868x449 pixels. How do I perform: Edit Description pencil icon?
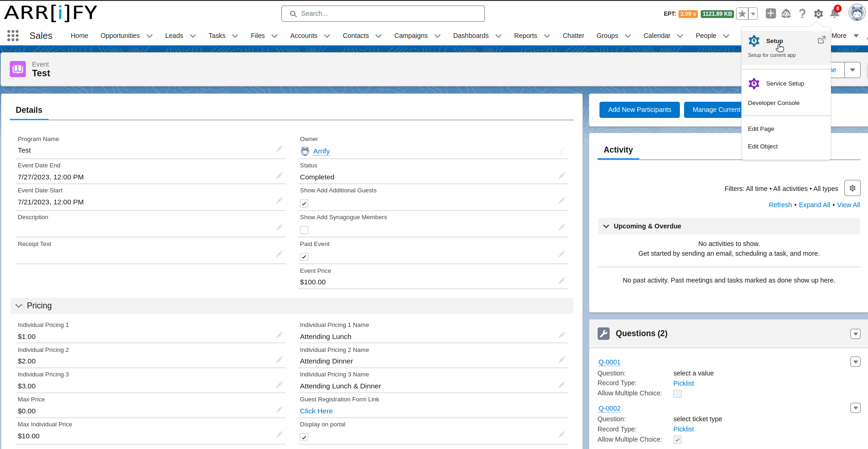(279, 227)
